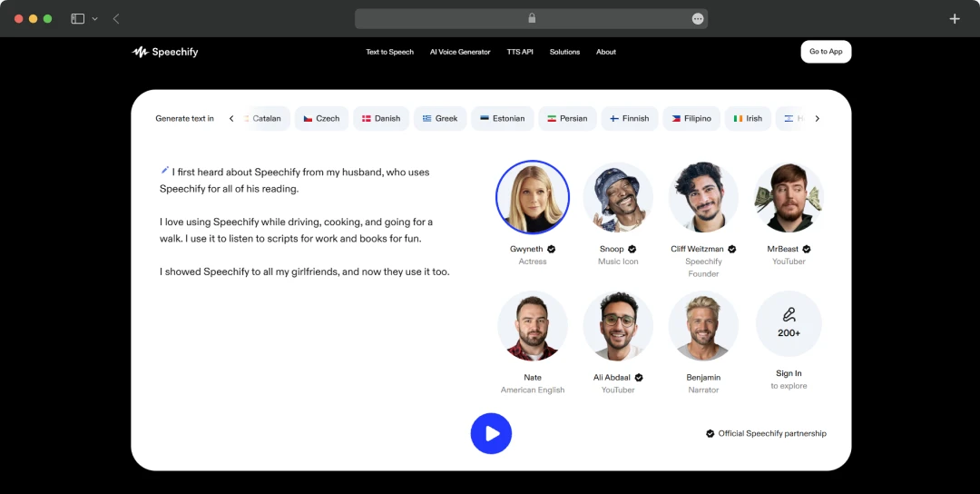Select Estonian language chip

[x=503, y=119]
